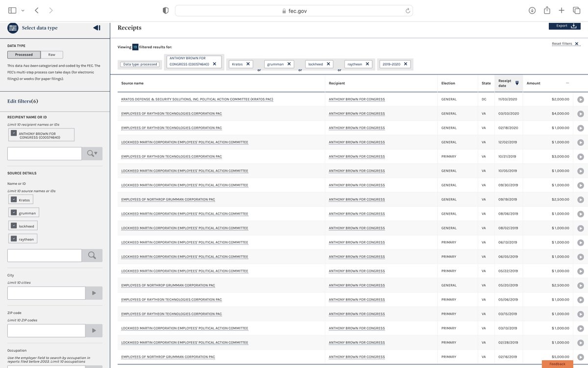The image size is (588, 368).
Task: Open the recipient link in the Kratos PAC row
Action: (x=357, y=99)
